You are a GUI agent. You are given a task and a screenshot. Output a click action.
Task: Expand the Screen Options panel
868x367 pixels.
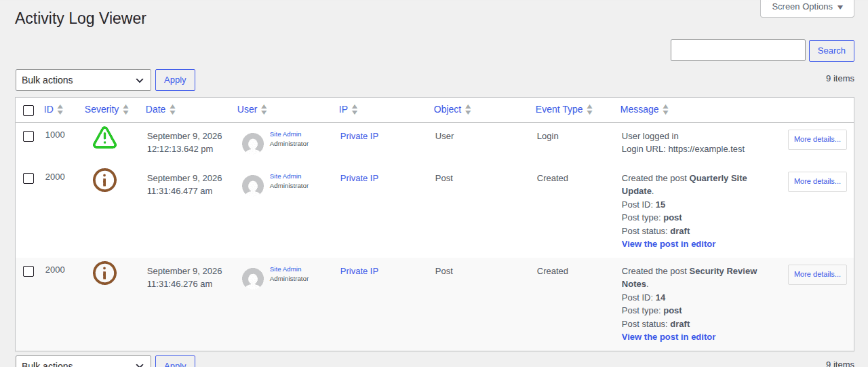807,7
